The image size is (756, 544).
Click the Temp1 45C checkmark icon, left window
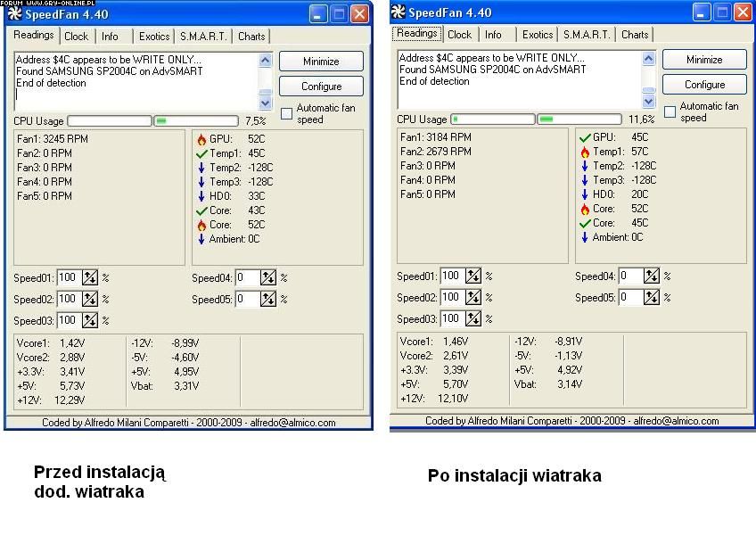(x=201, y=154)
